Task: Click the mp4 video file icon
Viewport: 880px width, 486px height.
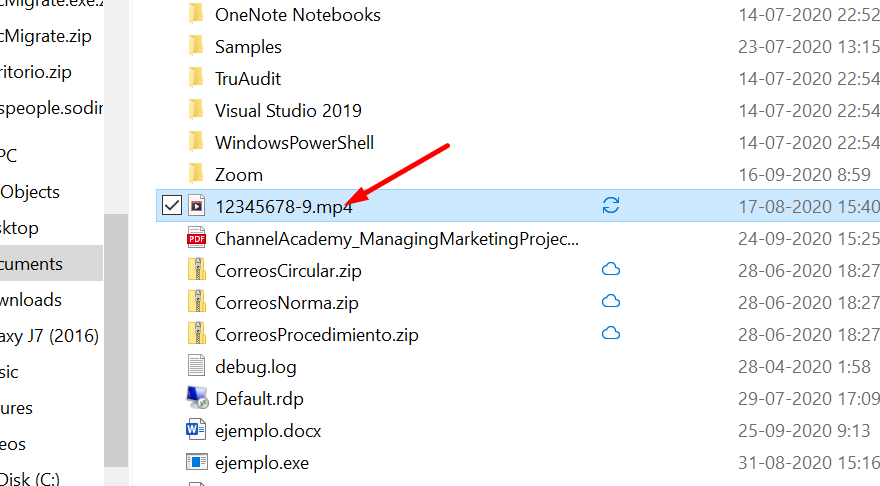Action: [x=196, y=206]
